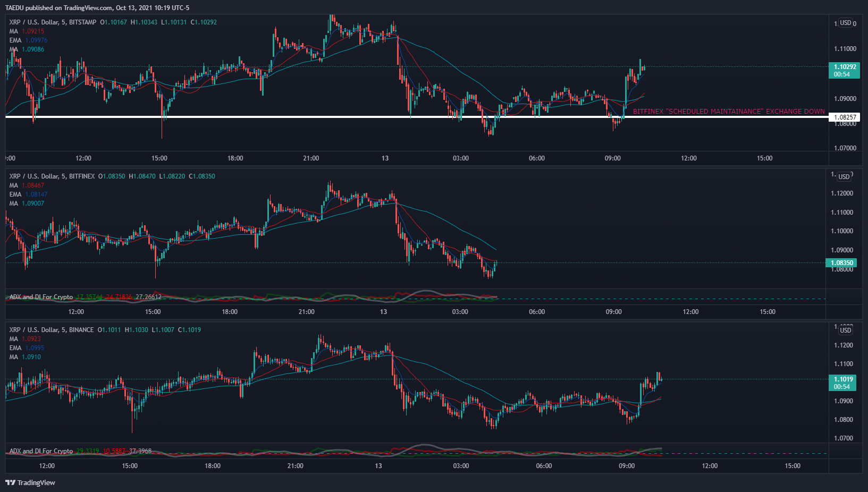The width and height of the screenshot is (868, 492).
Task: Select the MA 1.09215 indicator legend
Action: point(27,31)
